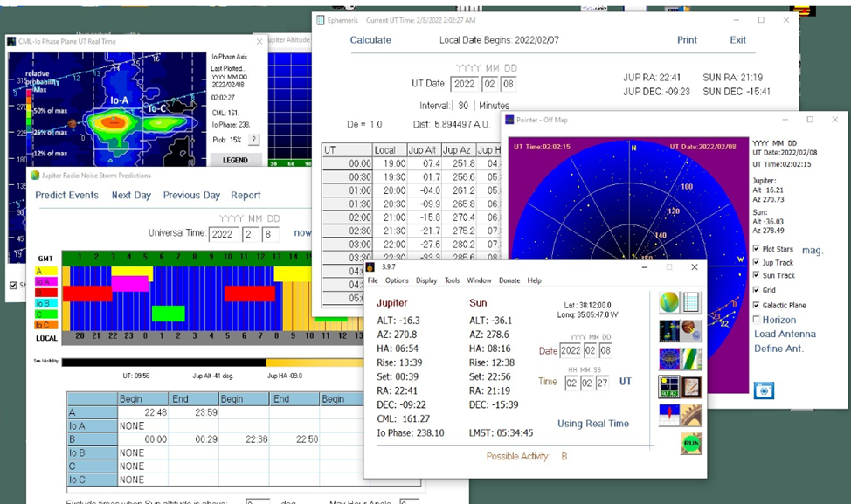Click the Interval minutes field
The width and height of the screenshot is (851, 504).
click(x=463, y=105)
